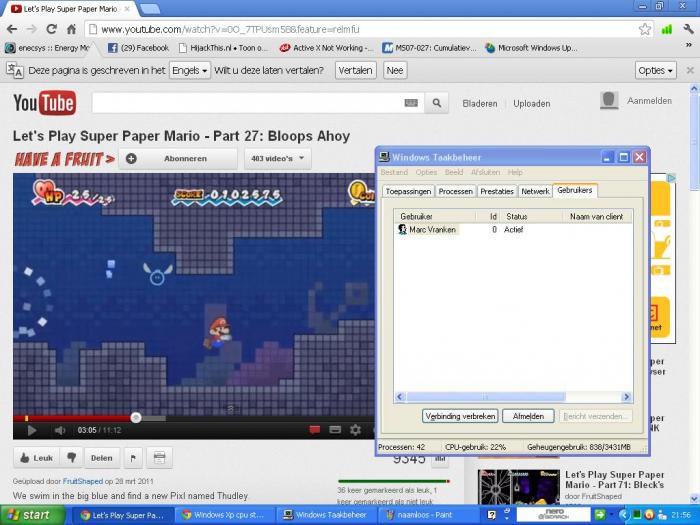Open the Chrome wrench settings menu

coord(688,29)
